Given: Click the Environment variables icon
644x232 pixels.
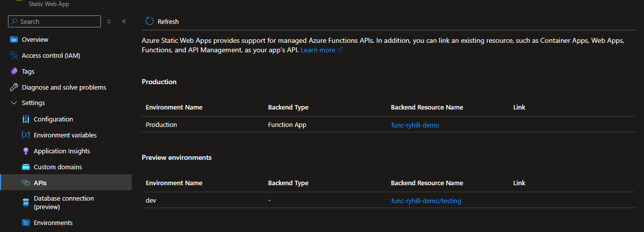Looking at the screenshot, I should tap(26, 135).
